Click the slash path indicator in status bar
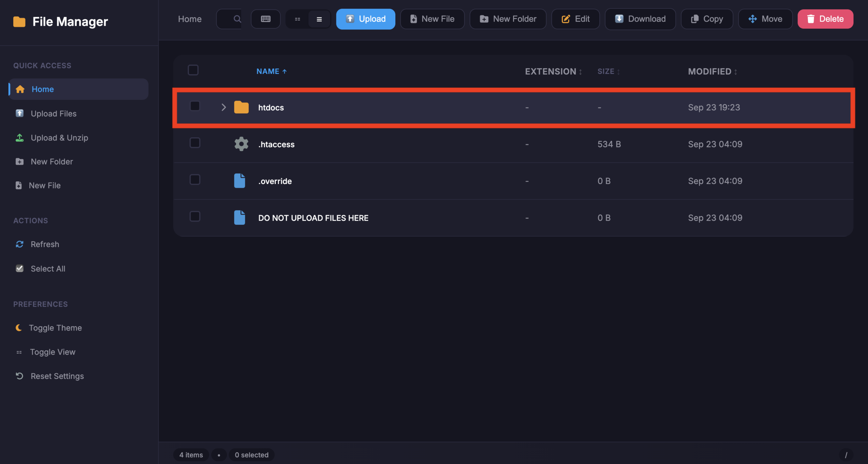 tap(846, 455)
